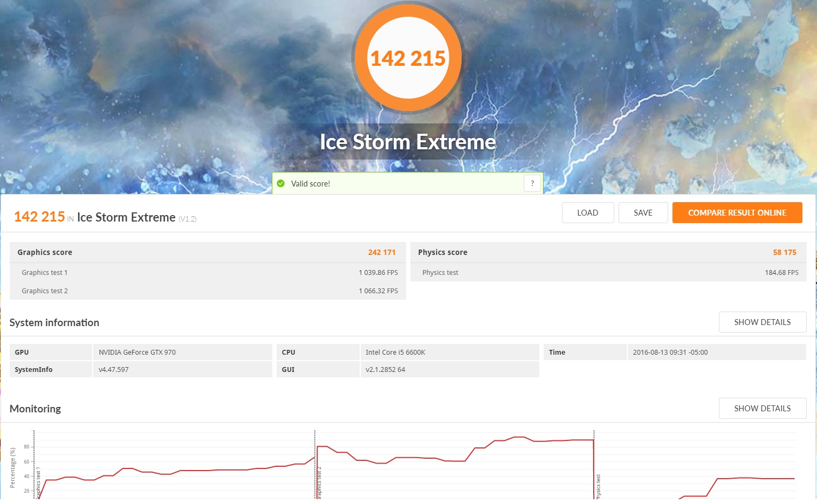Click the Intel Core i5 6600K cell
This screenshot has width=817, height=504.
450,352
